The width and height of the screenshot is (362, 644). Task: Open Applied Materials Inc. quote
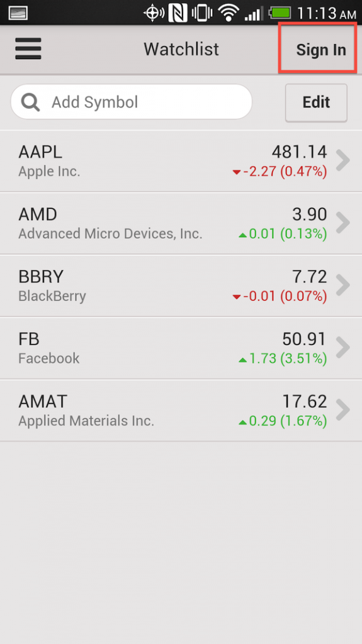(x=181, y=410)
